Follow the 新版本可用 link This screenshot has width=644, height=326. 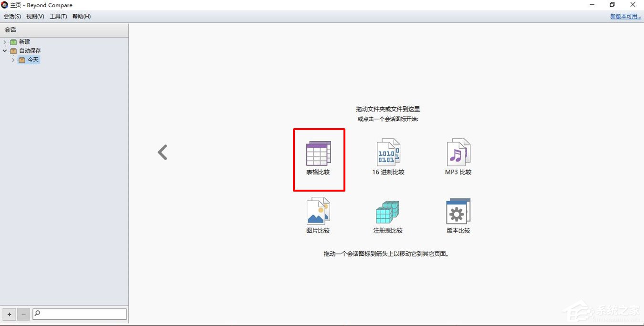point(625,16)
